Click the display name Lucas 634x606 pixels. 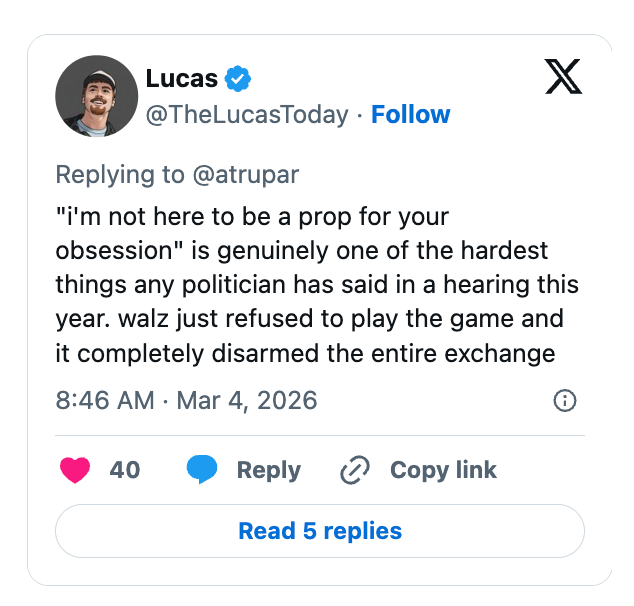coord(181,77)
